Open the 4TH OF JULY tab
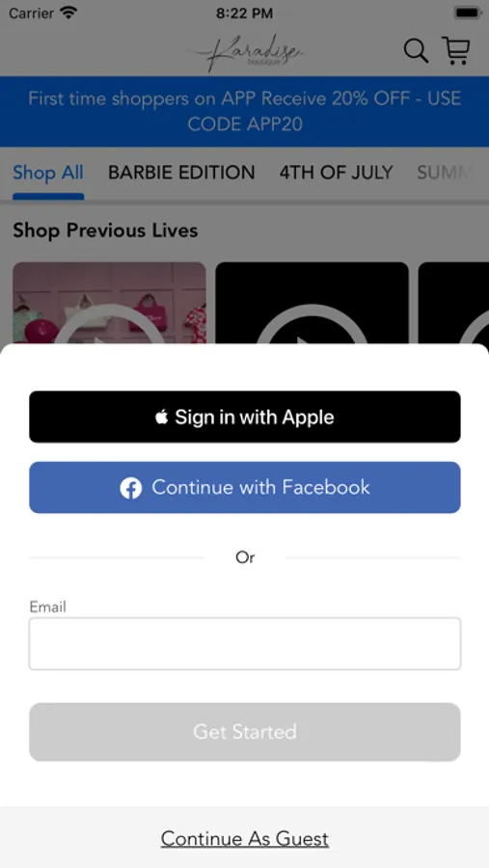Screen dimensions: 489x868 pos(337,173)
